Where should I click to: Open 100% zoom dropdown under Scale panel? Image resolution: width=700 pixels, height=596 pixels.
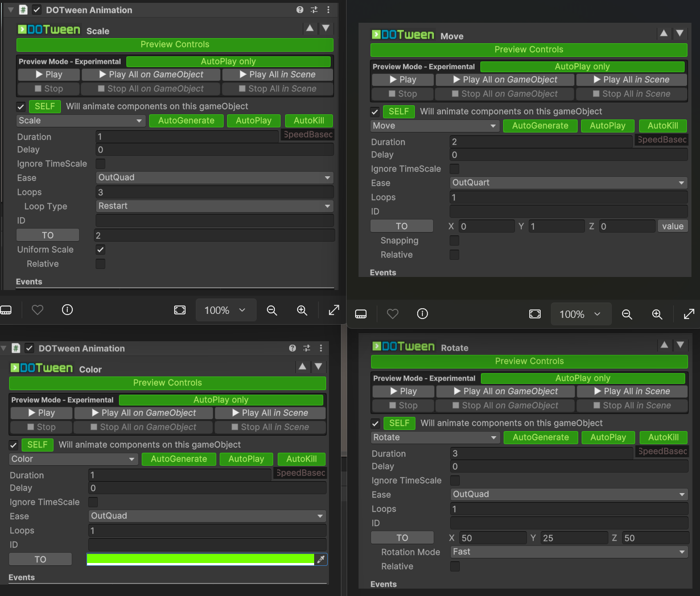pos(225,310)
